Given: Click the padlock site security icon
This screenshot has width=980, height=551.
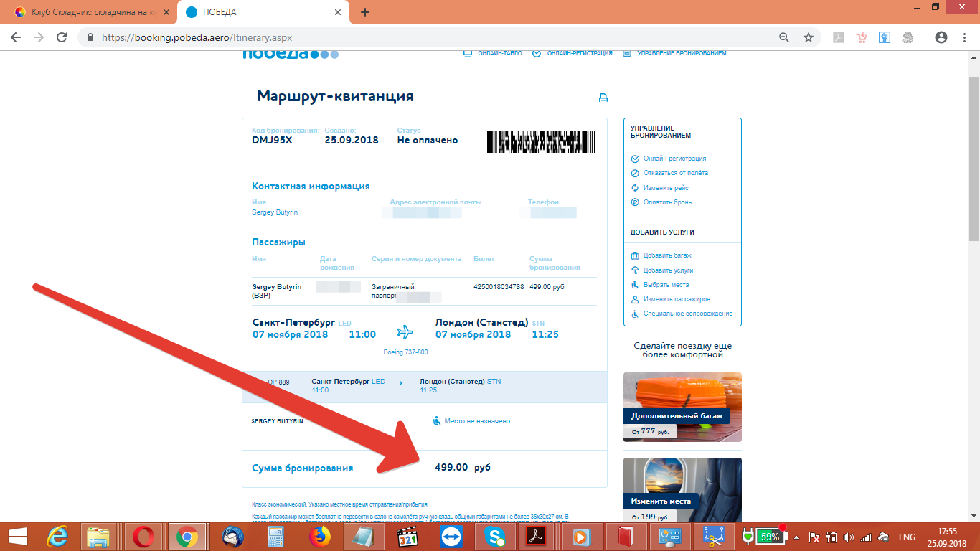Looking at the screenshot, I should (x=90, y=37).
